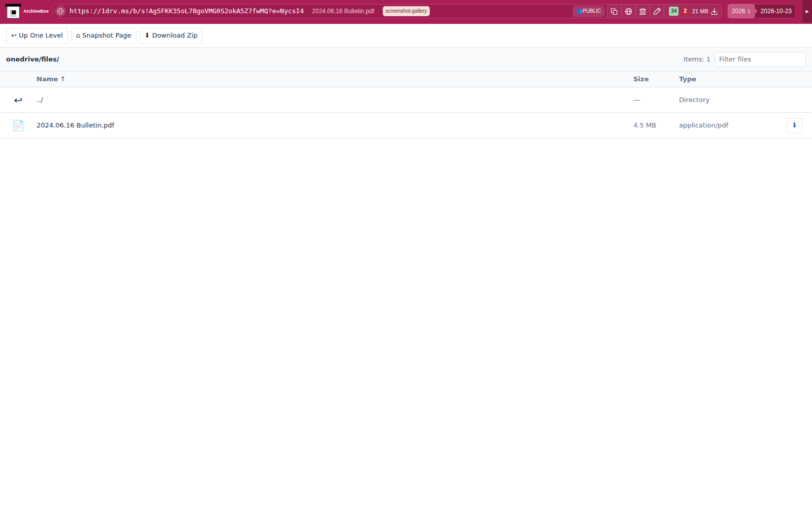The height and width of the screenshot is (508, 812).
Task: Click the red 2 failures badge
Action: (685, 11)
